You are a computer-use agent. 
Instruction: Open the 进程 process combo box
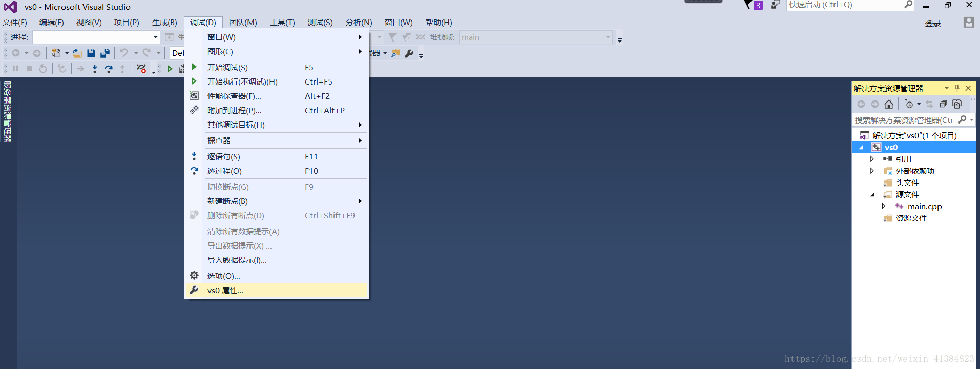96,37
